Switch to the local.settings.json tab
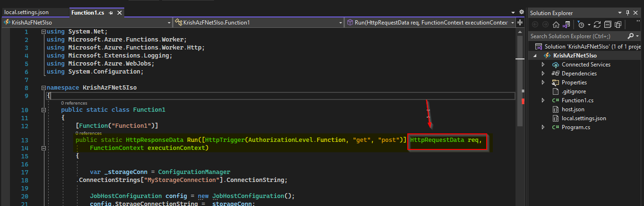This screenshot has width=644, height=206. (x=26, y=12)
